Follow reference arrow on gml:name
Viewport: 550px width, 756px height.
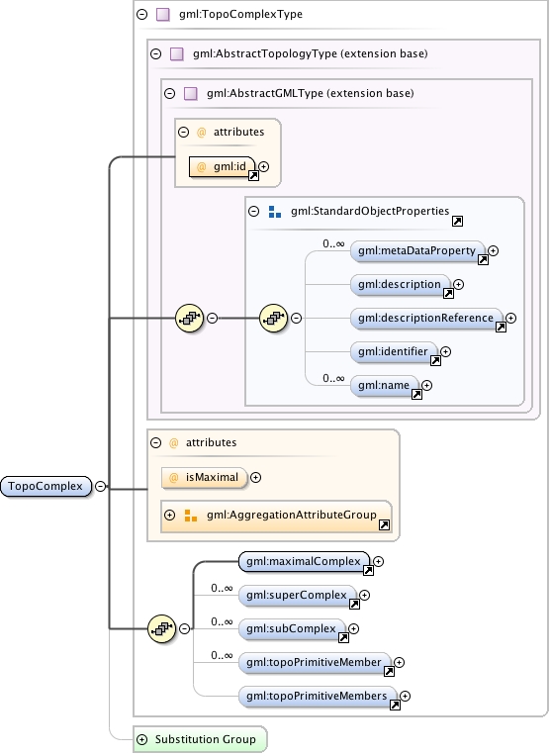click(x=416, y=395)
